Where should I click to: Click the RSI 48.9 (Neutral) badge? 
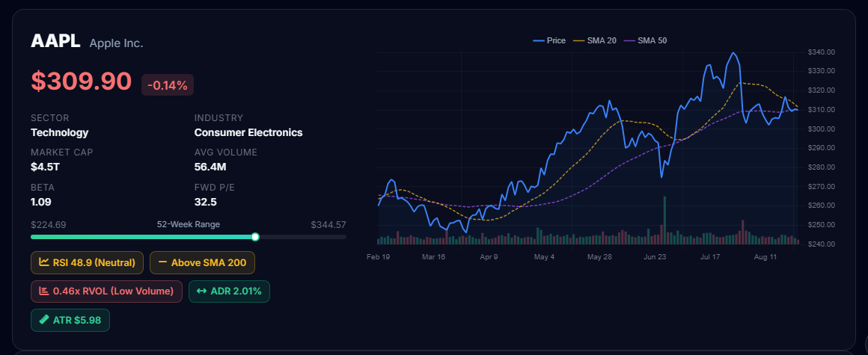pyautogui.click(x=87, y=262)
